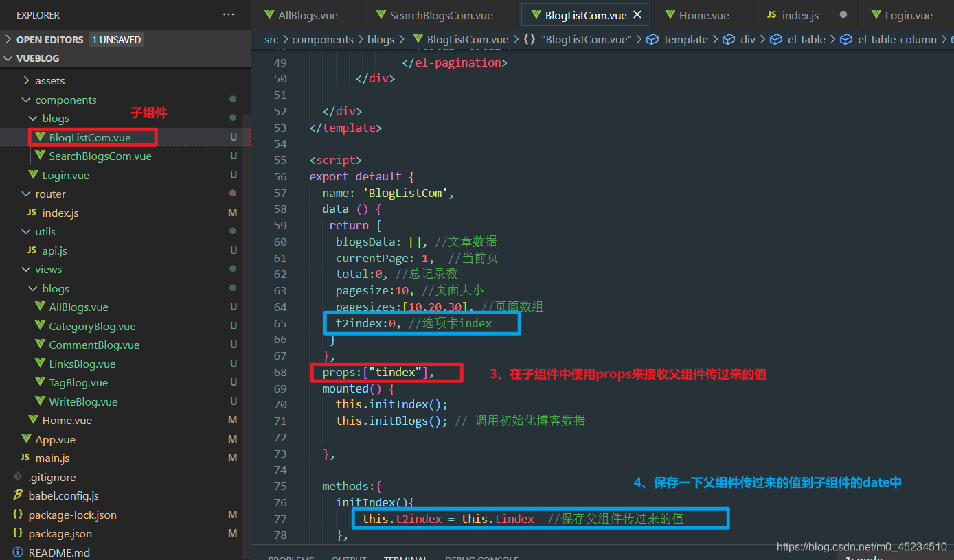This screenshot has height=560, width=954.
Task: Click the Vue icon beside SearchBlogsCom.vue in tree
Action: tap(41, 156)
